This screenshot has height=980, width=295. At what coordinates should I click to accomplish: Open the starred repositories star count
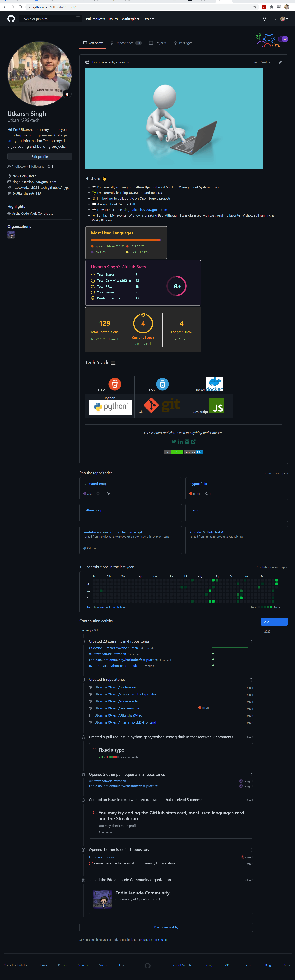pyautogui.click(x=50, y=166)
